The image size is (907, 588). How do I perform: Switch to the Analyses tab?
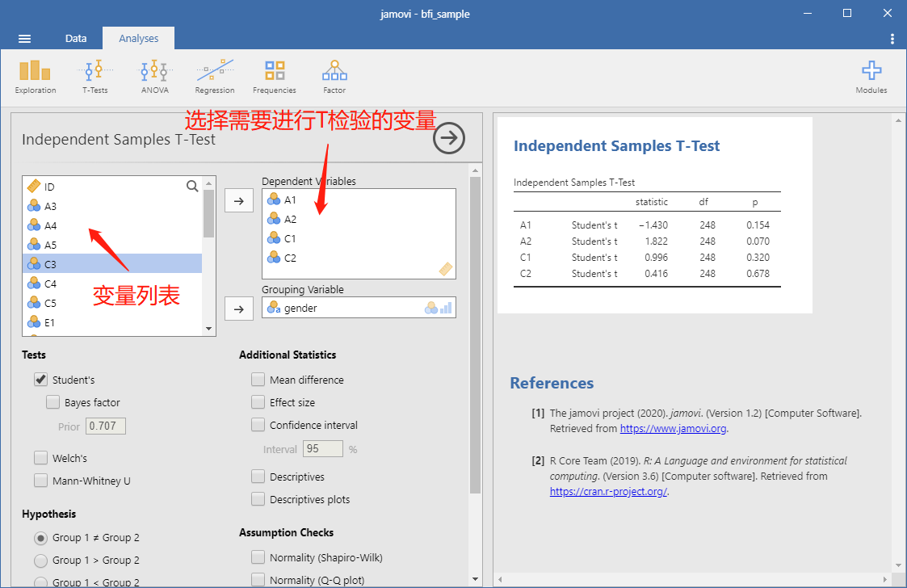point(138,38)
